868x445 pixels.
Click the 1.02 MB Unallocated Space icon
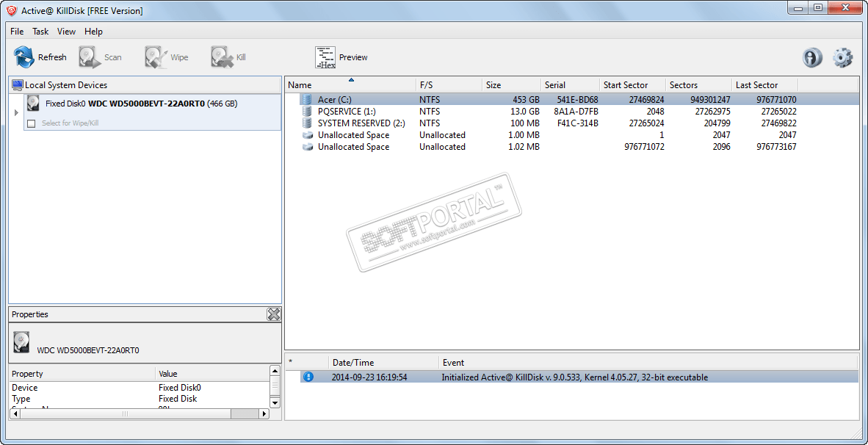pyautogui.click(x=307, y=147)
